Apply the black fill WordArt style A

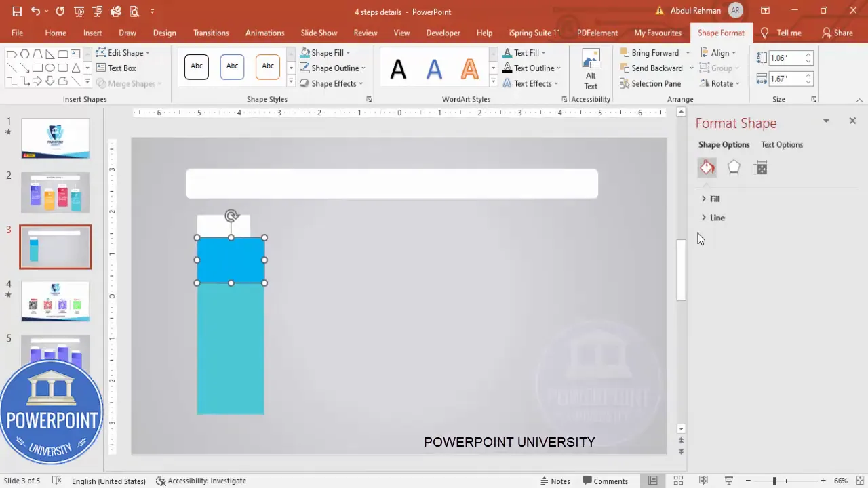click(x=398, y=68)
